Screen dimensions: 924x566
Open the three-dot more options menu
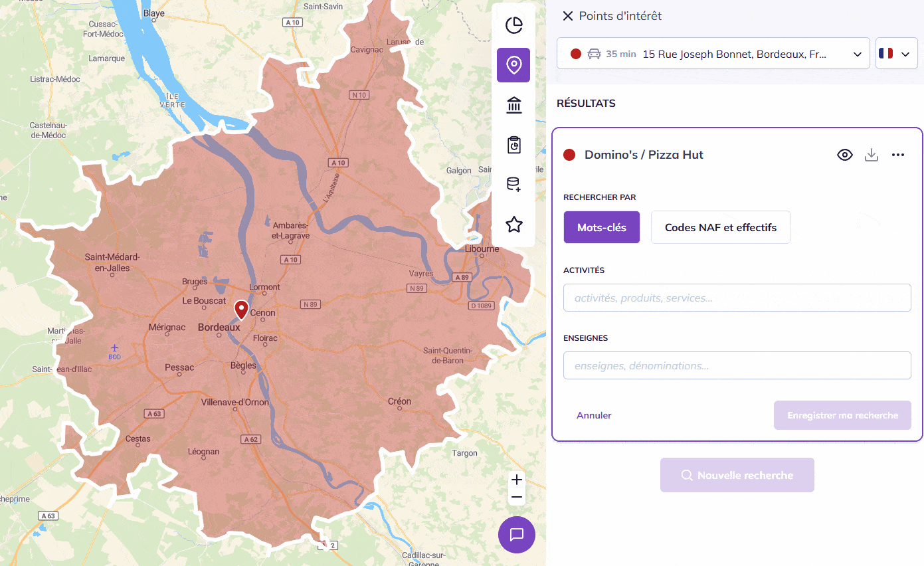tap(898, 155)
